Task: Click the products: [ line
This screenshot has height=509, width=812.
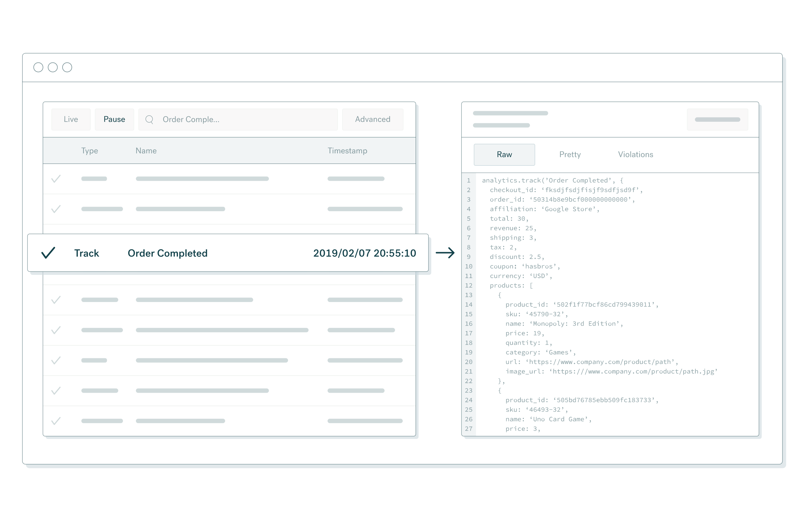Action: (x=511, y=285)
